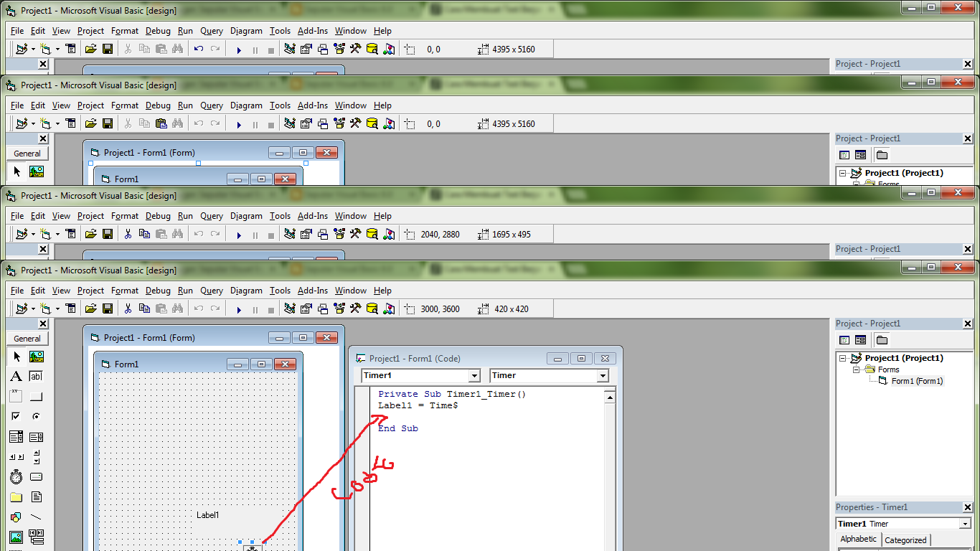Select the ComboBox control tool
The height and width of the screenshot is (551, 980).
point(17,435)
